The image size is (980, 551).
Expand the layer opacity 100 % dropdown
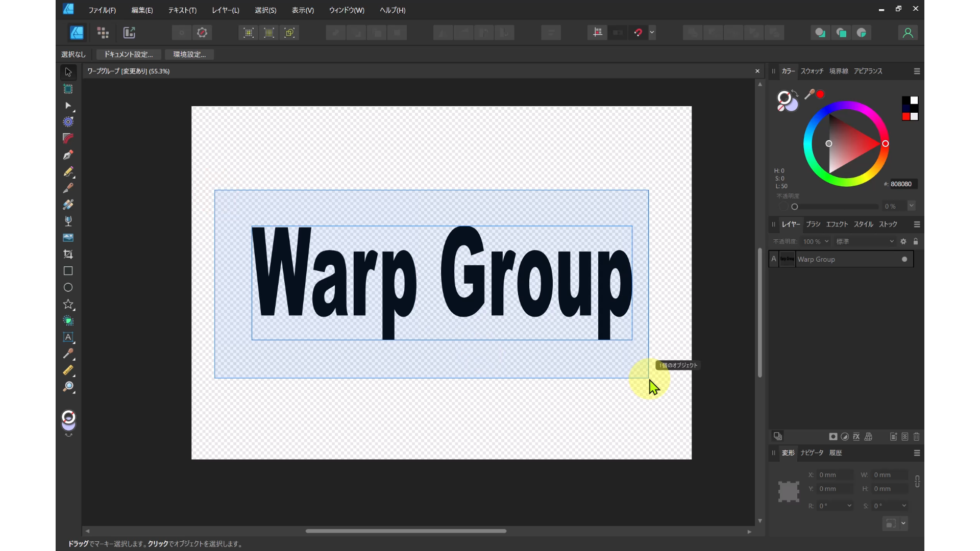(826, 241)
